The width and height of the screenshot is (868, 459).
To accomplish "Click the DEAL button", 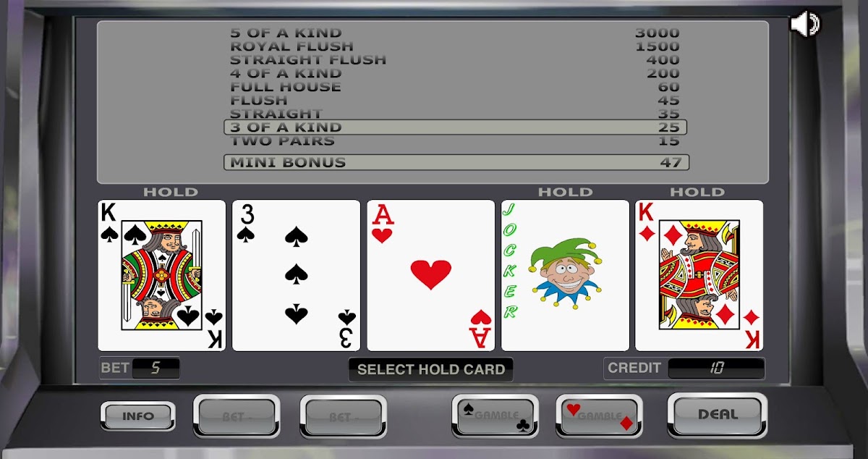I will [x=718, y=416].
